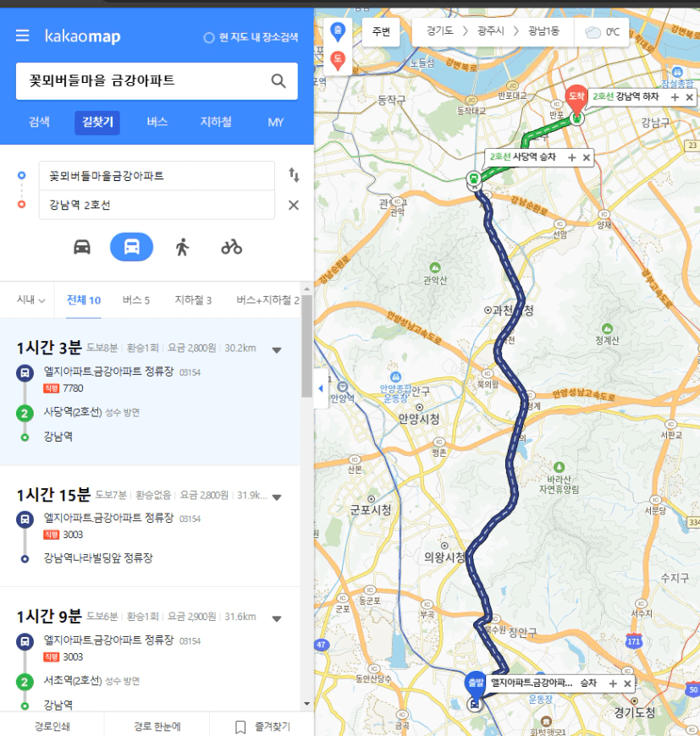Screen dimensions: 700x736
Task: Select the walking mode icon
Action: (182, 247)
